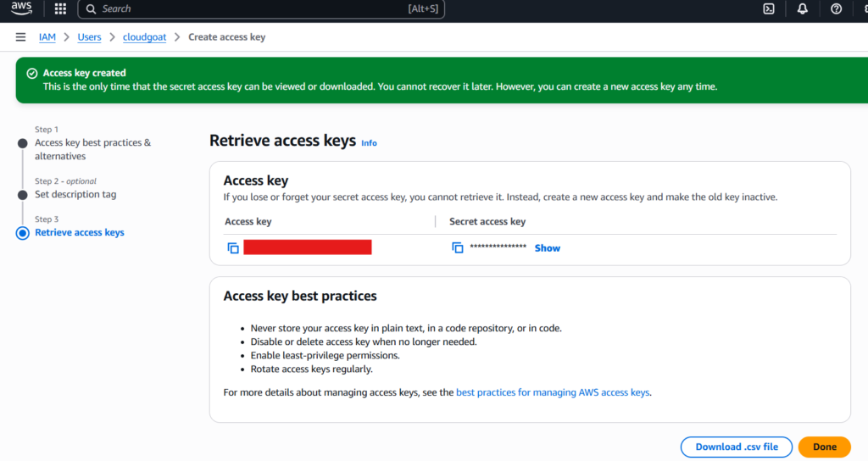Image resolution: width=868 pixels, height=461 pixels.
Task: Click the success checkmark icon in banner
Action: coord(32,73)
